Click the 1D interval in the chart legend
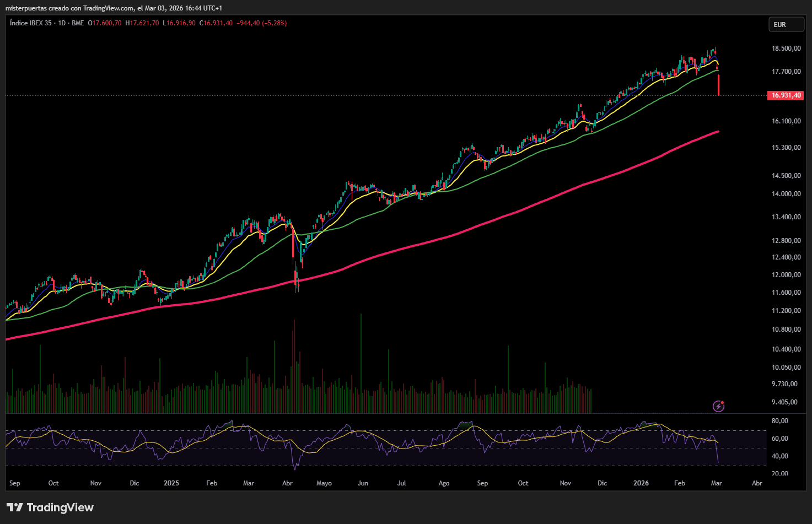 [x=62, y=23]
